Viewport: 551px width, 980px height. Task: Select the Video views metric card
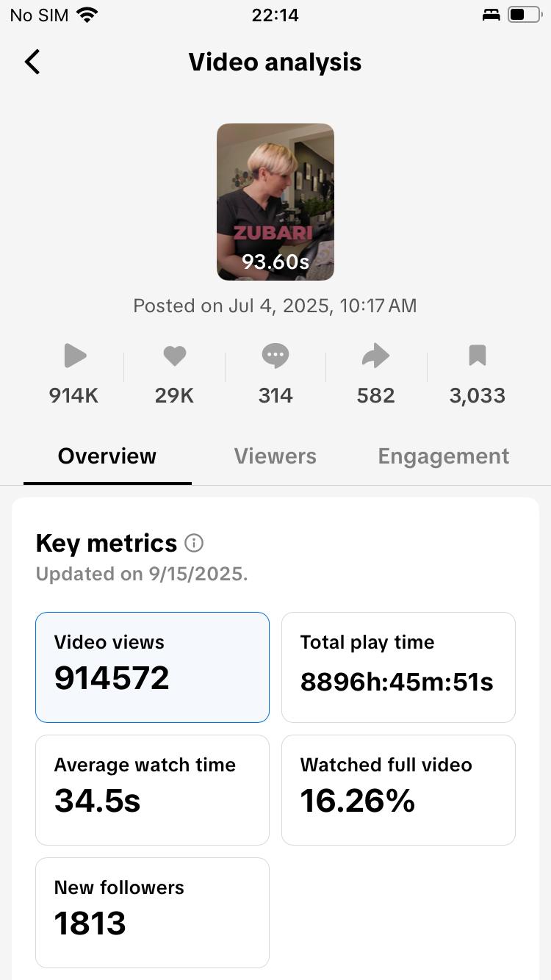[x=152, y=667]
